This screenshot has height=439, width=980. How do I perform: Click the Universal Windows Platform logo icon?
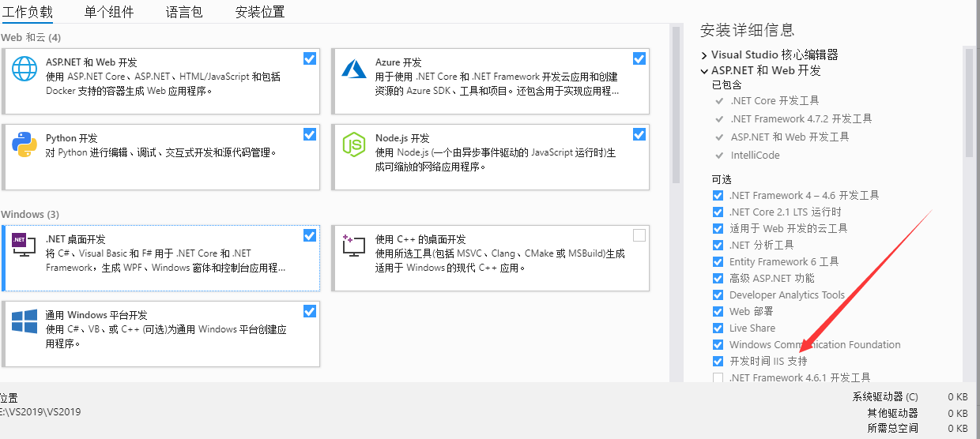pos(24,321)
